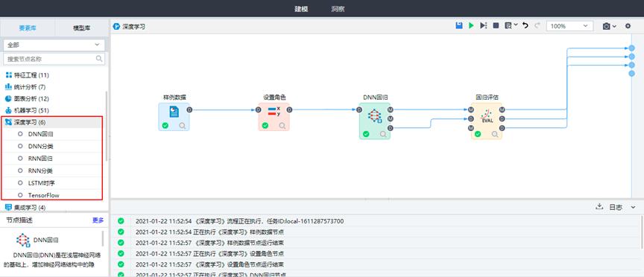Screen dimensions: 644x277
Task: Click the log line ending local-1611287573700
Action: pos(239,221)
